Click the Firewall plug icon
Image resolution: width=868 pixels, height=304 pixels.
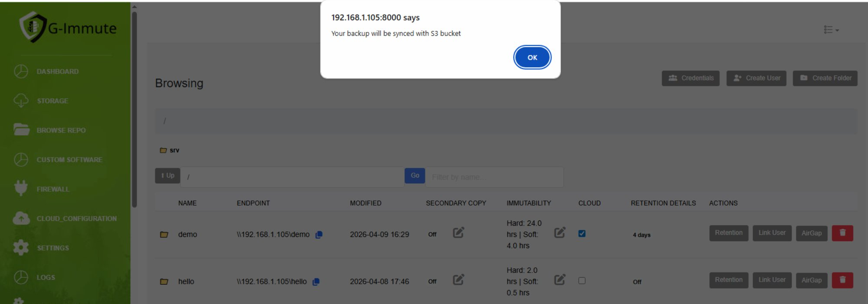tap(21, 188)
